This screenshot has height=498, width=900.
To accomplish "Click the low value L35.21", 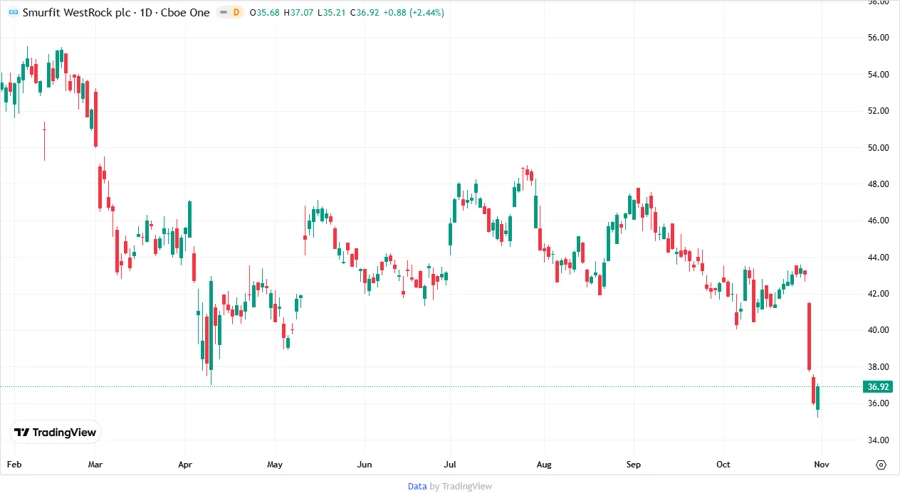I will pos(331,12).
